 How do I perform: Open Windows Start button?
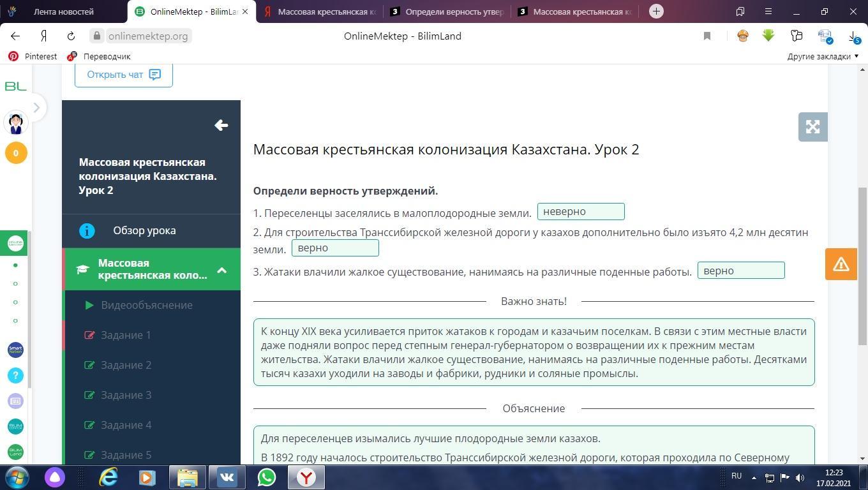(x=17, y=477)
